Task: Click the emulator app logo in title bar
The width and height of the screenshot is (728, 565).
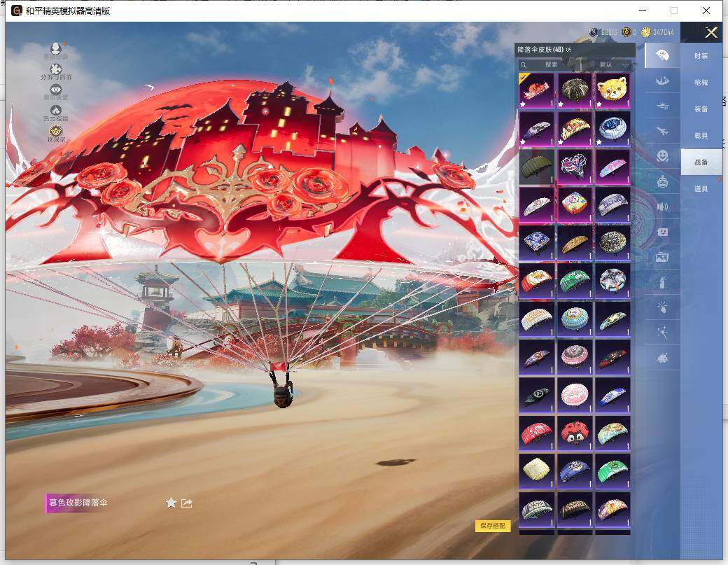Action: pos(17,11)
